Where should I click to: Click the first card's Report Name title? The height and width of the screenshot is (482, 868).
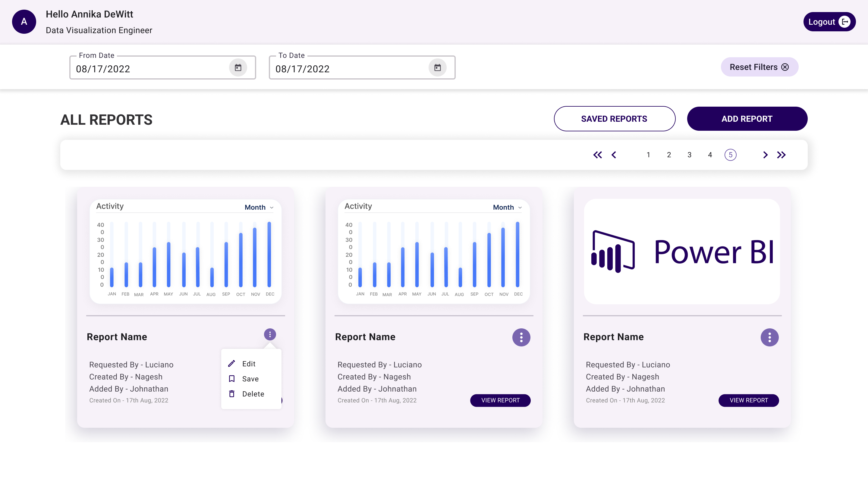(117, 337)
